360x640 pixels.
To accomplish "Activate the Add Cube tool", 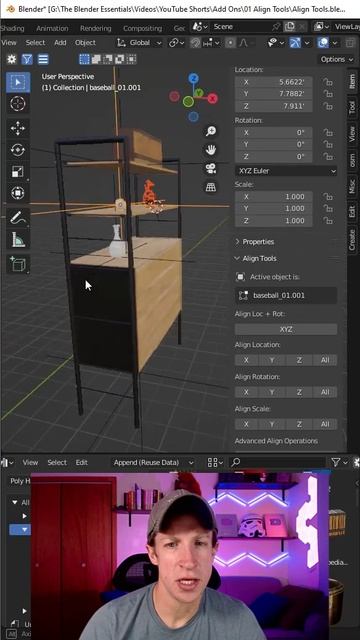I will [x=18, y=264].
